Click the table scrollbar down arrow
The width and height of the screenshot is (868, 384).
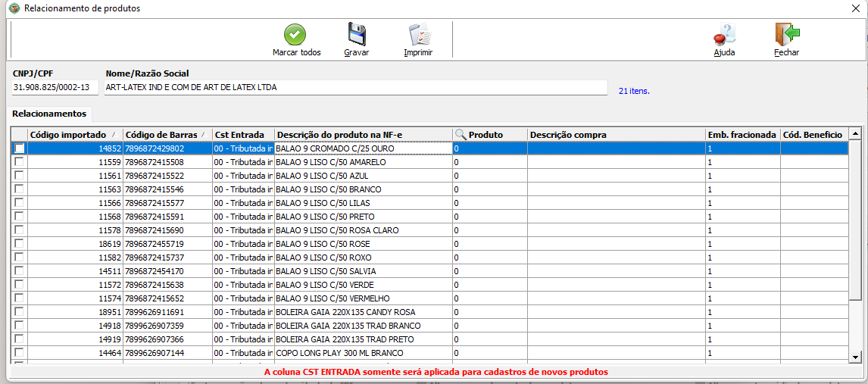coord(854,357)
